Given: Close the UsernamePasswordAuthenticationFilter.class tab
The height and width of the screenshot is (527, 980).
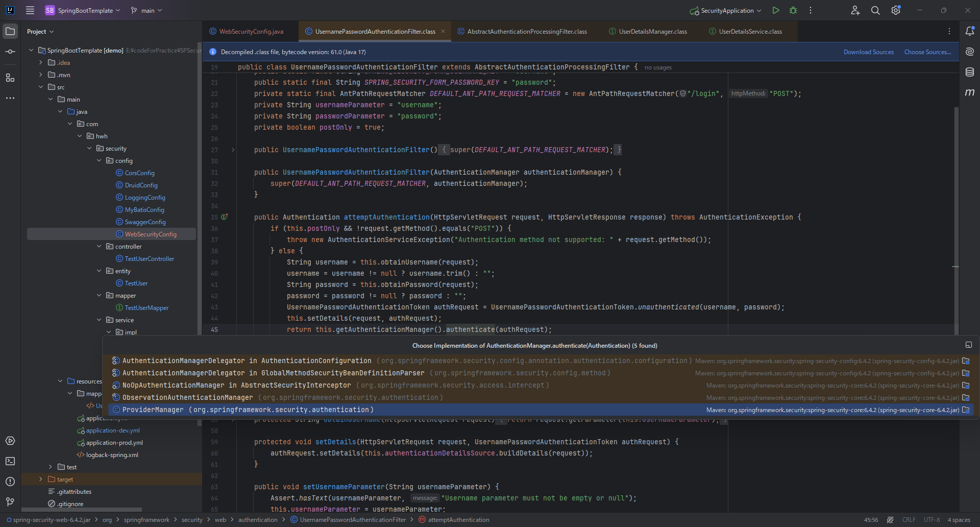Looking at the screenshot, I should 443,31.
